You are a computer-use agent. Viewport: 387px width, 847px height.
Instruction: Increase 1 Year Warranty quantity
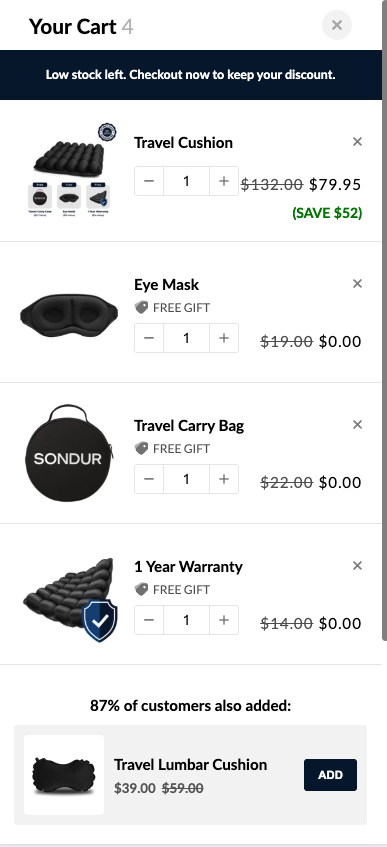click(224, 620)
